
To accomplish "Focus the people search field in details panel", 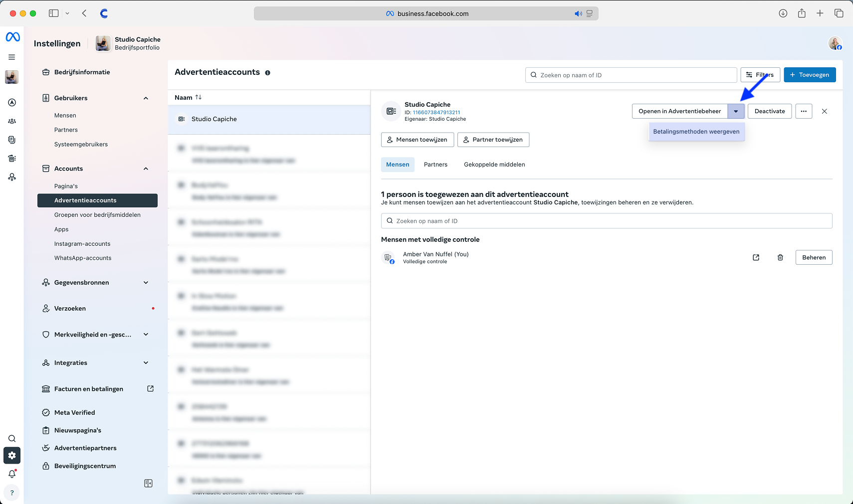I will 607,221.
